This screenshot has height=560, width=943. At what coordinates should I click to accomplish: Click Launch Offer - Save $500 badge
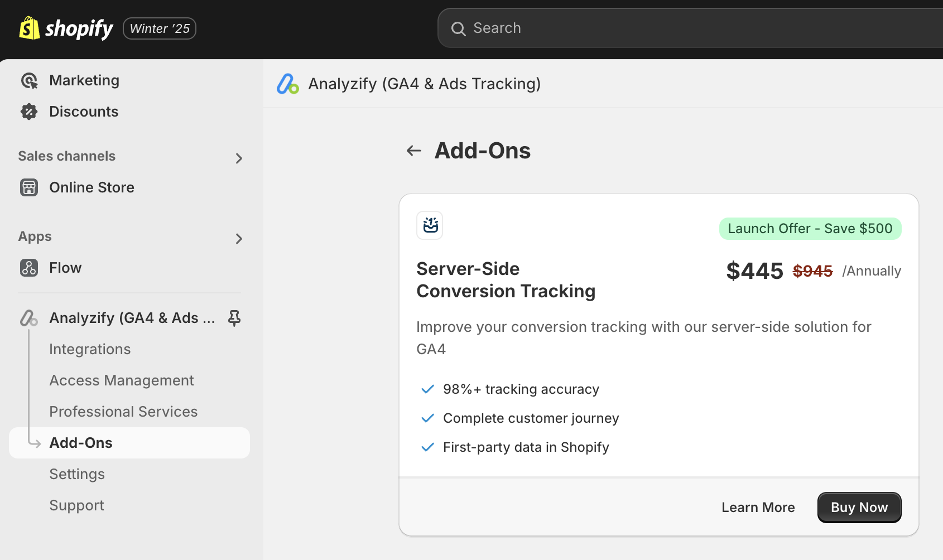coord(810,229)
